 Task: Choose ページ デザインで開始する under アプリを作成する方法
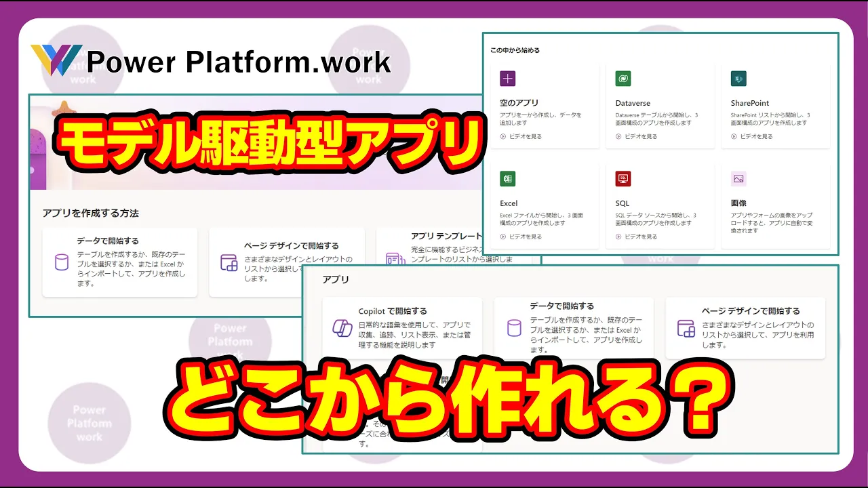tap(291, 245)
